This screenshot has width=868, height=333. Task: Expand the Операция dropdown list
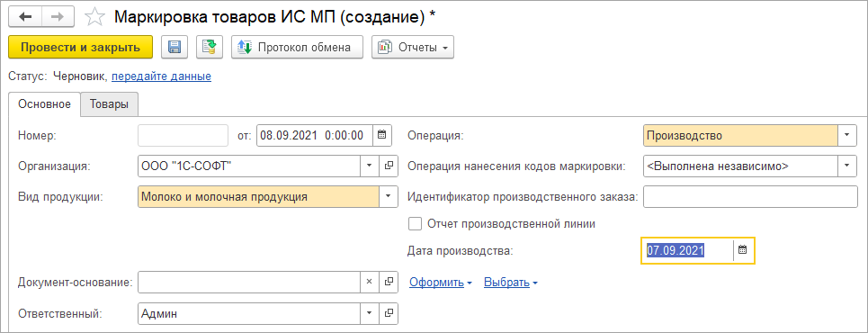847,135
